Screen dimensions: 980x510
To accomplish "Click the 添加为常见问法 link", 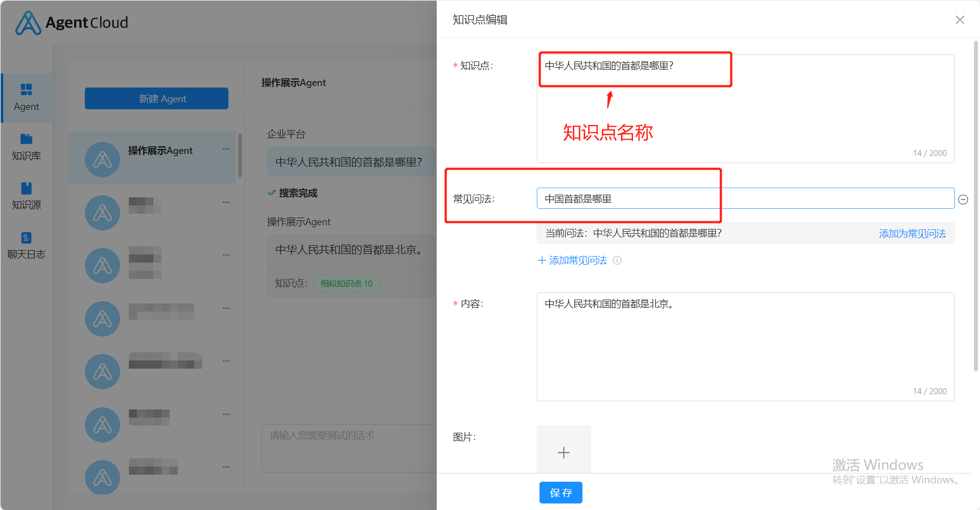I will (913, 233).
